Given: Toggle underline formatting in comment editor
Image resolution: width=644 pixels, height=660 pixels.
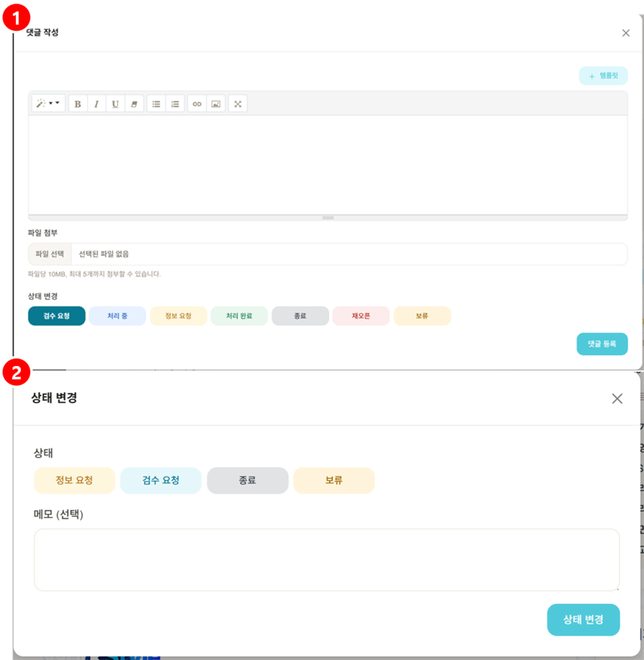Looking at the screenshot, I should pos(115,104).
